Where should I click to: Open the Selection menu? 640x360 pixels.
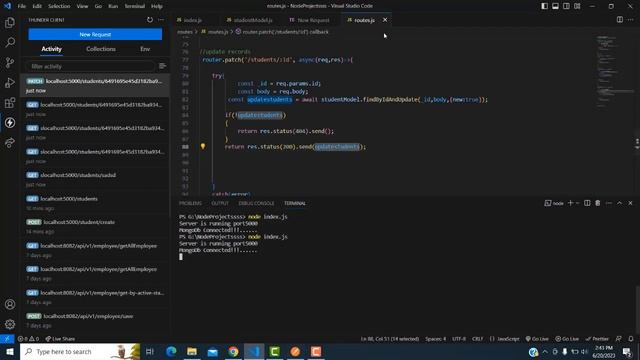click(x=59, y=6)
